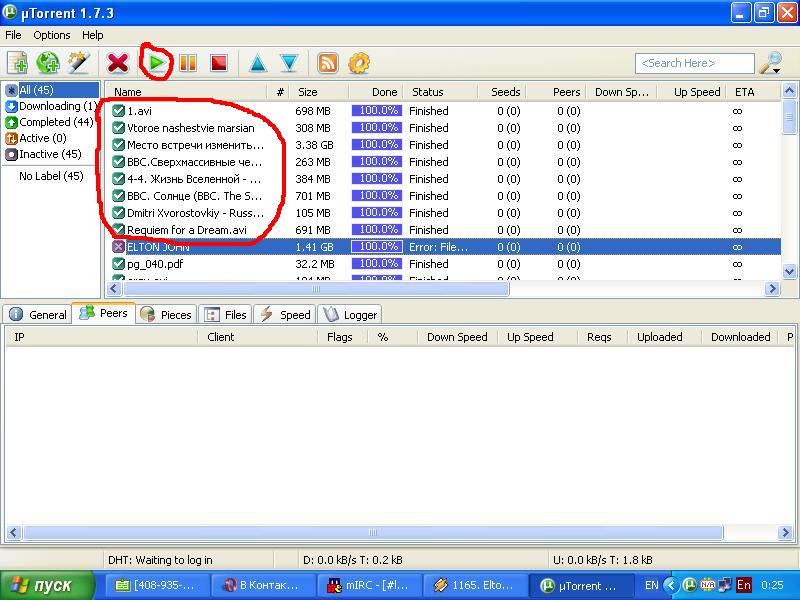Sort torrents by the ETA column header
Image resolution: width=800 pixels, height=600 pixels.
[755, 92]
